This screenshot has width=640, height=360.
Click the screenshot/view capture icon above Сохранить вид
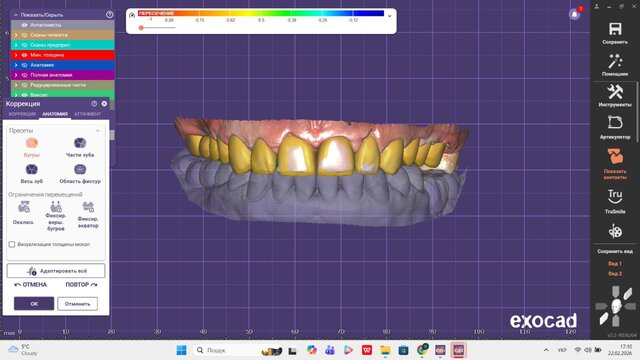(615, 231)
